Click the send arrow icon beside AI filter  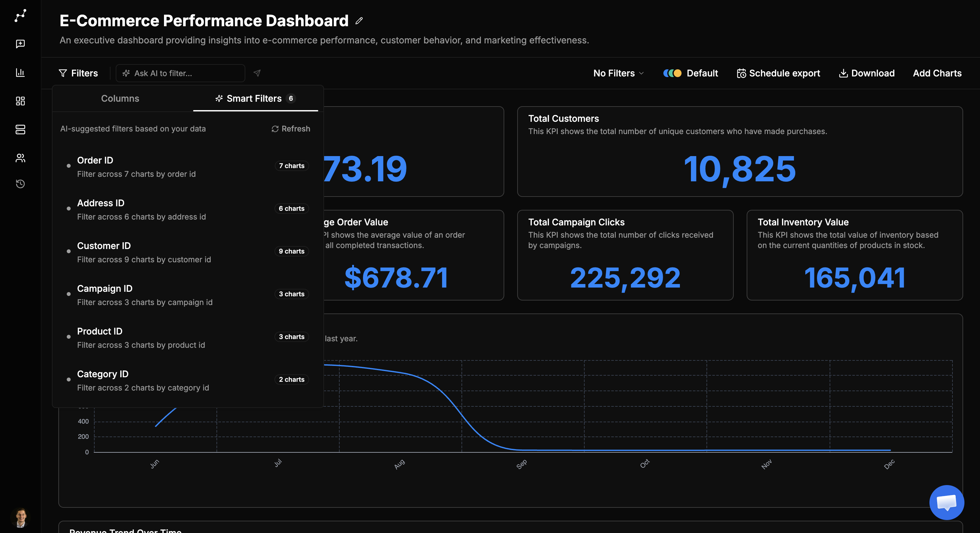tap(257, 73)
